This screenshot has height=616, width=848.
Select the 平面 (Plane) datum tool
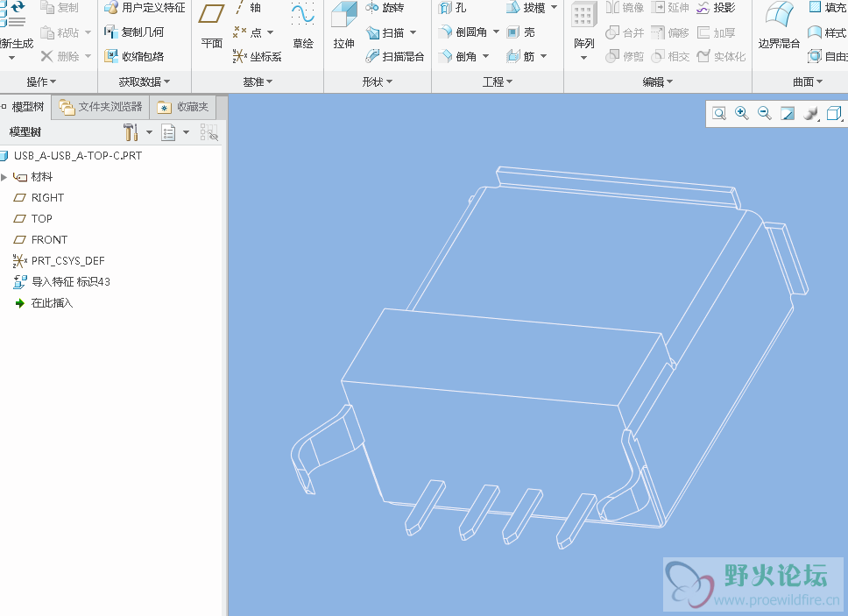(211, 26)
